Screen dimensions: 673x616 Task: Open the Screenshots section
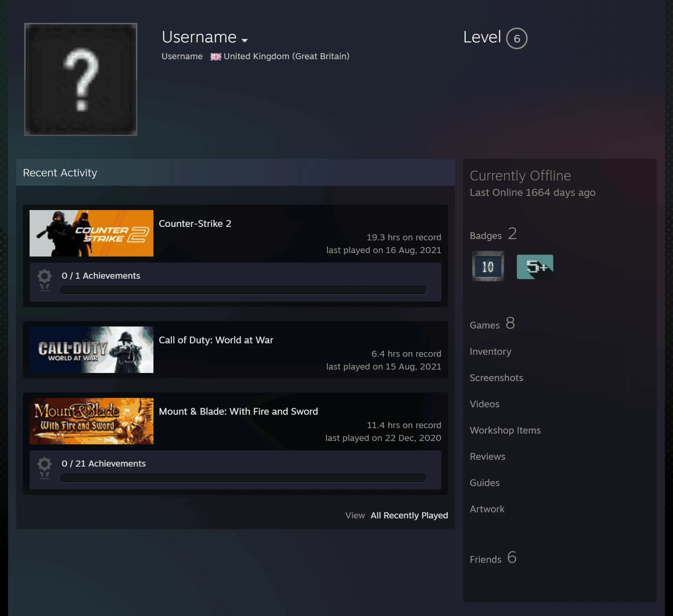coord(496,378)
